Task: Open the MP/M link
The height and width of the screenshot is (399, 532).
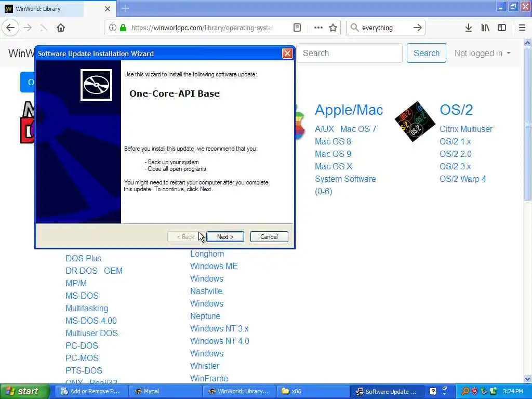Action: tap(76, 283)
